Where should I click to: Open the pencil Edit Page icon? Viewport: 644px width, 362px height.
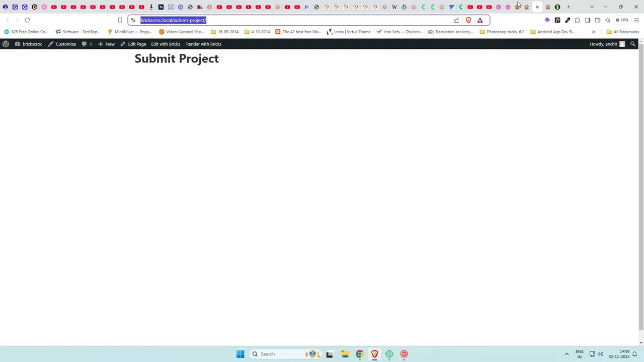coord(123,44)
